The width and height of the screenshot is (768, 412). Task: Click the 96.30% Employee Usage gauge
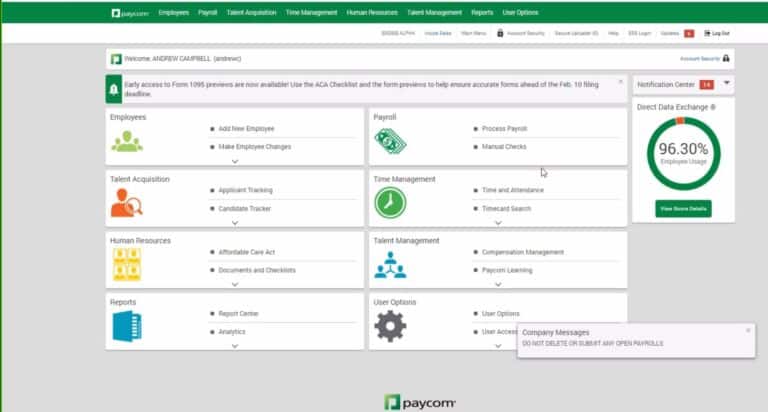(683, 153)
